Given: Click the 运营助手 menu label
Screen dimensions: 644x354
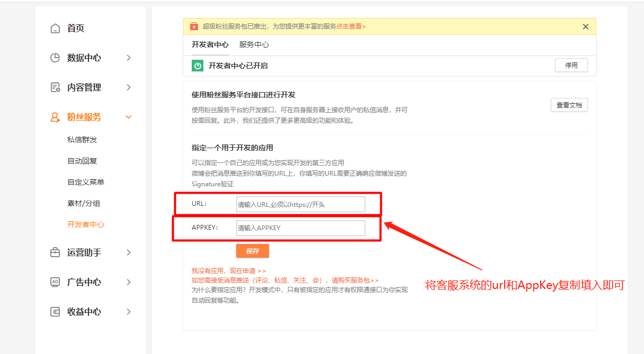Looking at the screenshot, I should 84,252.
